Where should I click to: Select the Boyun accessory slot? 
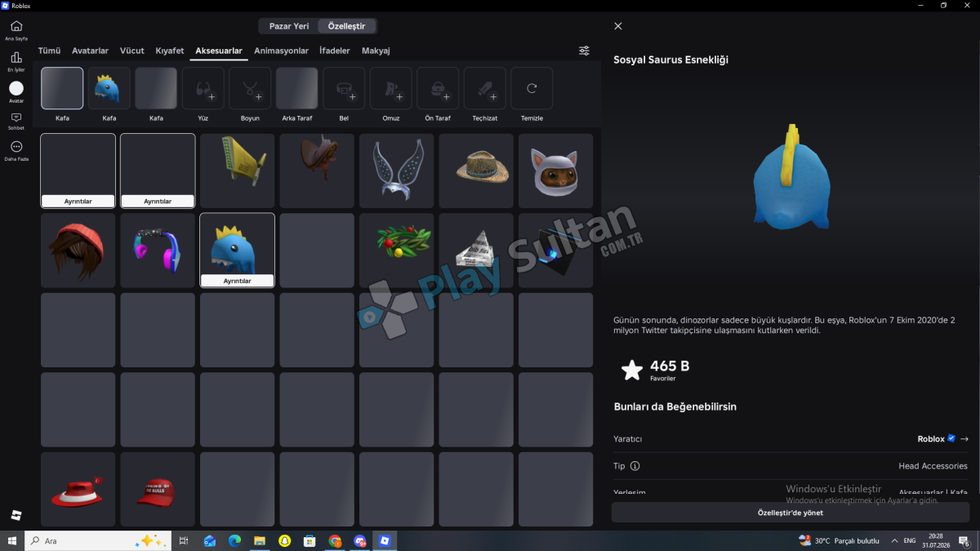[x=250, y=88]
